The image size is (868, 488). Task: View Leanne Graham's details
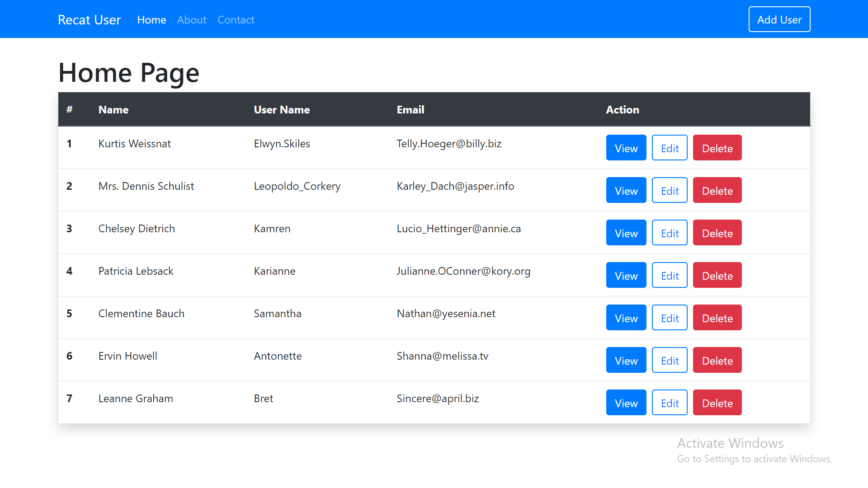[x=626, y=403]
